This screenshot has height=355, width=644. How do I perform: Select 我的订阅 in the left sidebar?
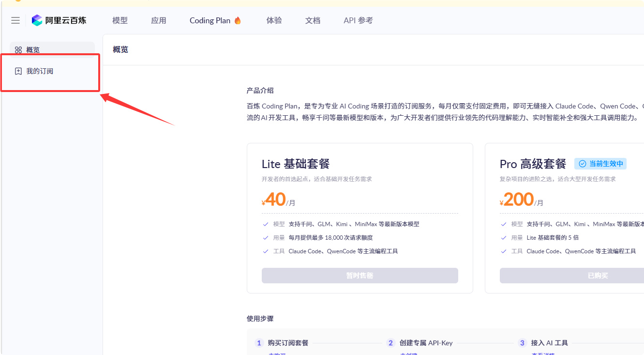[x=40, y=71]
